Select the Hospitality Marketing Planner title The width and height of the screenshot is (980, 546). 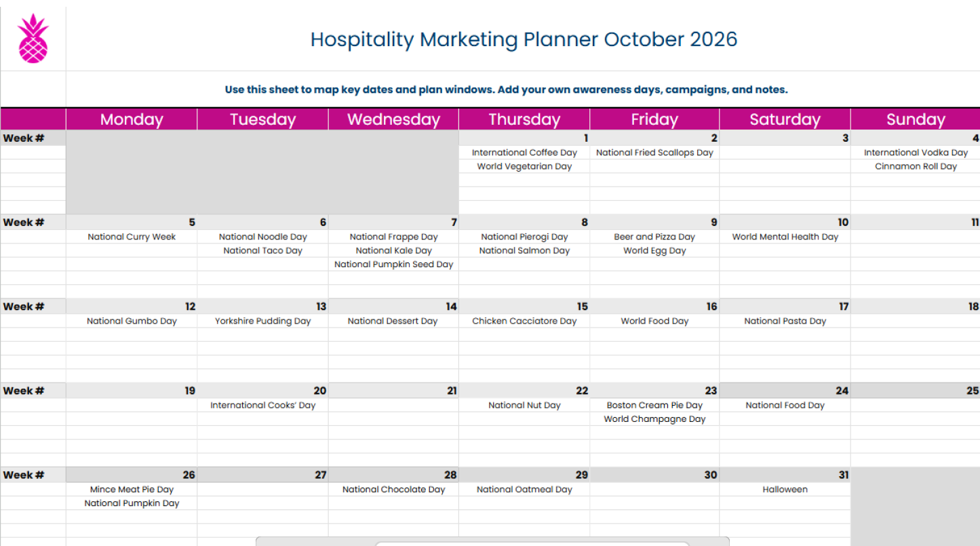click(524, 39)
